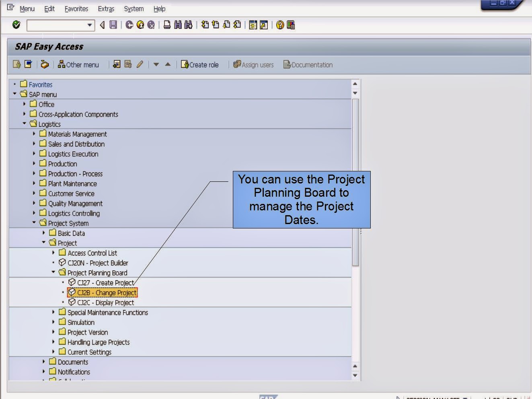This screenshot has height=399, width=532.
Task: Click the Create Role button
Action: pyautogui.click(x=200, y=64)
